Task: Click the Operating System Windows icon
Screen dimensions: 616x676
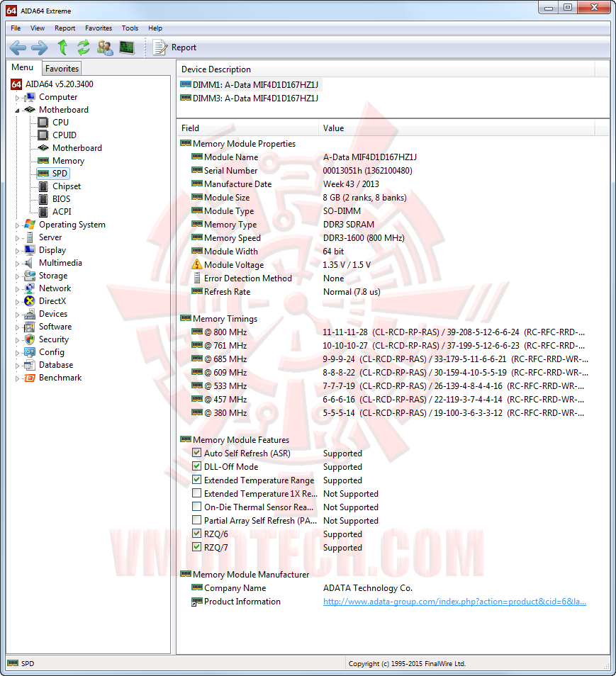Action: 30,225
